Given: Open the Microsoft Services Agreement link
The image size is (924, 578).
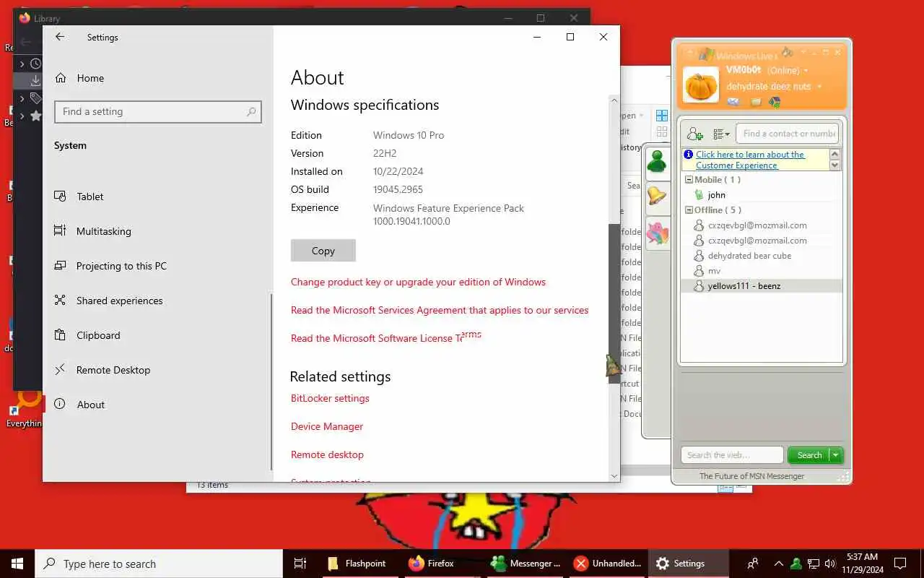Looking at the screenshot, I should point(440,310).
